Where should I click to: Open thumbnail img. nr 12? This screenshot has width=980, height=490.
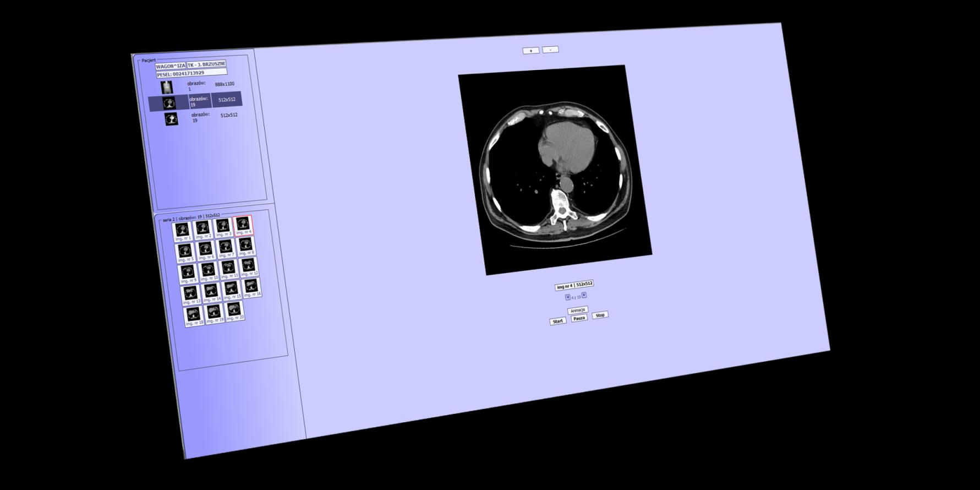[249, 266]
